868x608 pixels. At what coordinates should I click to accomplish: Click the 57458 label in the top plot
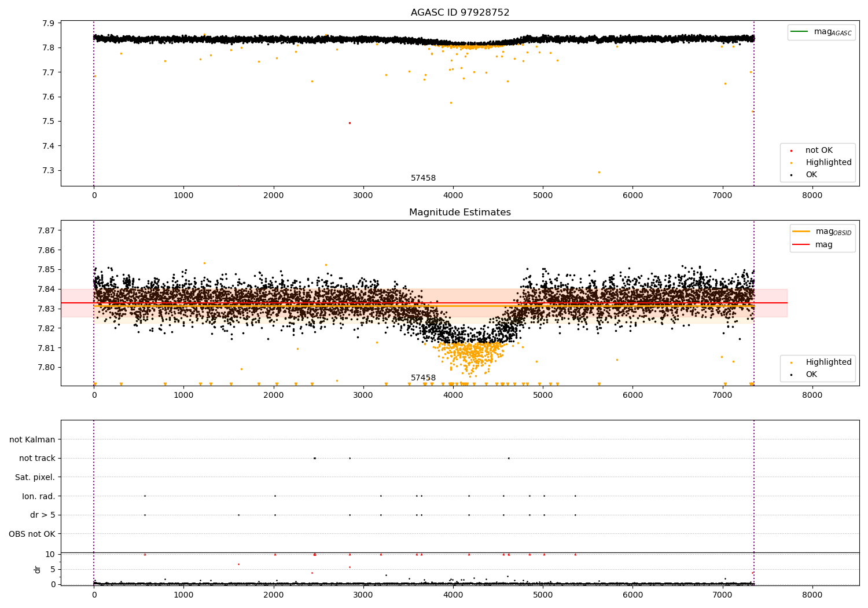(424, 178)
